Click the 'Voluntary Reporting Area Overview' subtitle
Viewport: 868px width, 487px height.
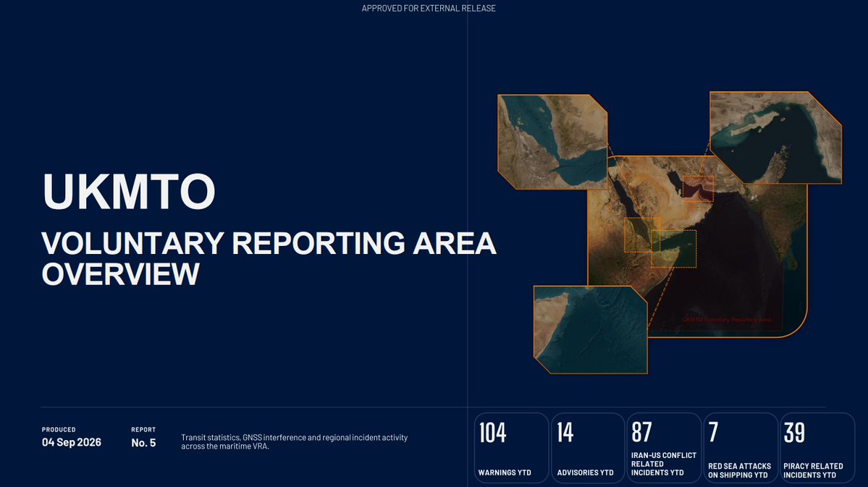[x=269, y=258]
